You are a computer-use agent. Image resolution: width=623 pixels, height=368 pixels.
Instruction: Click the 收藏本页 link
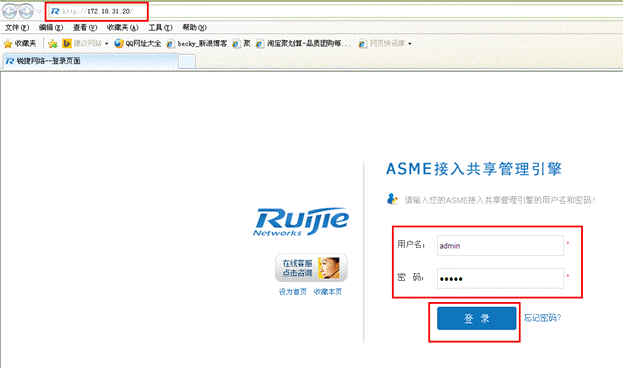[x=328, y=292]
